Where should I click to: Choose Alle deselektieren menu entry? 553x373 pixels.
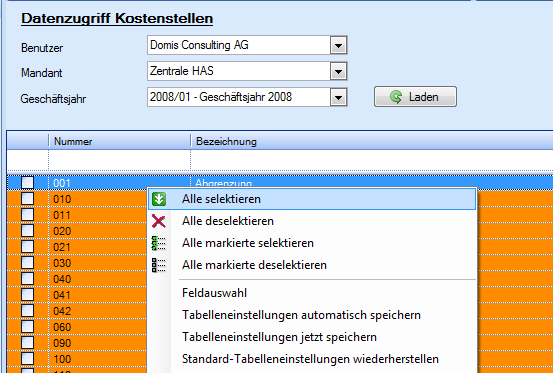[x=312, y=221]
